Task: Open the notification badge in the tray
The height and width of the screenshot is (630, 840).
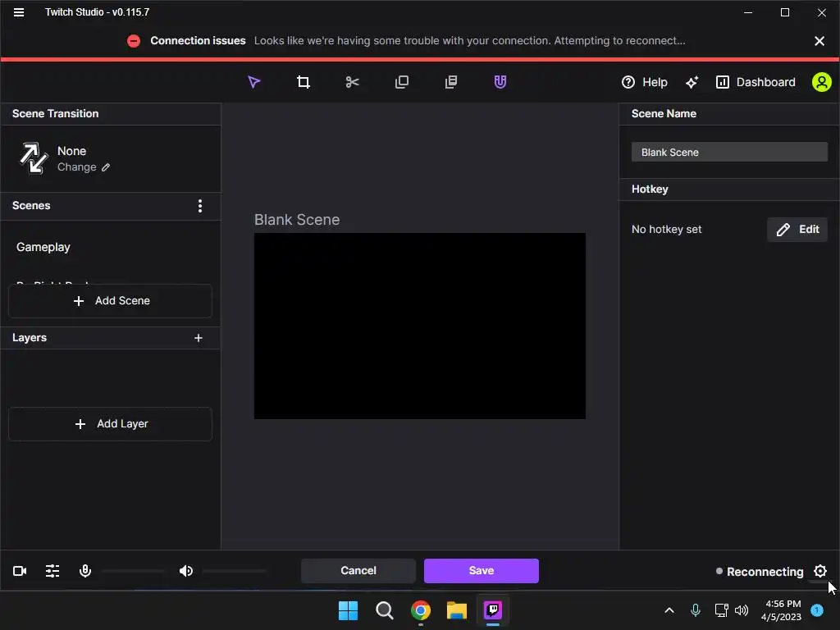Action: [817, 609]
